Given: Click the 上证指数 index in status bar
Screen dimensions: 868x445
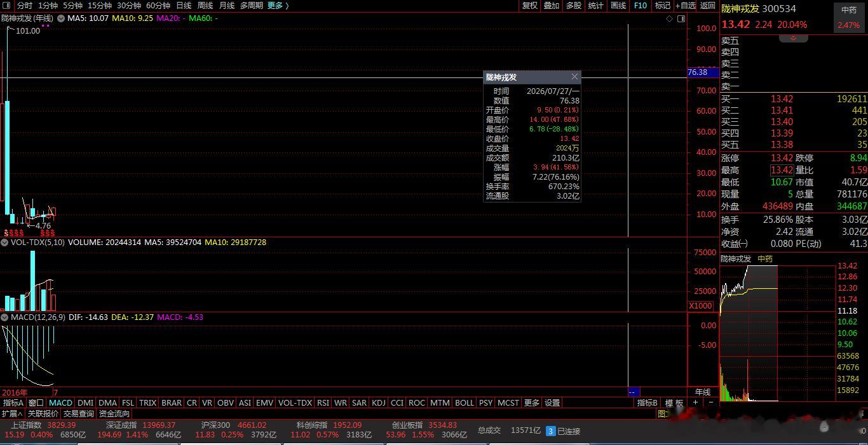Looking at the screenshot, I should (x=26, y=425).
